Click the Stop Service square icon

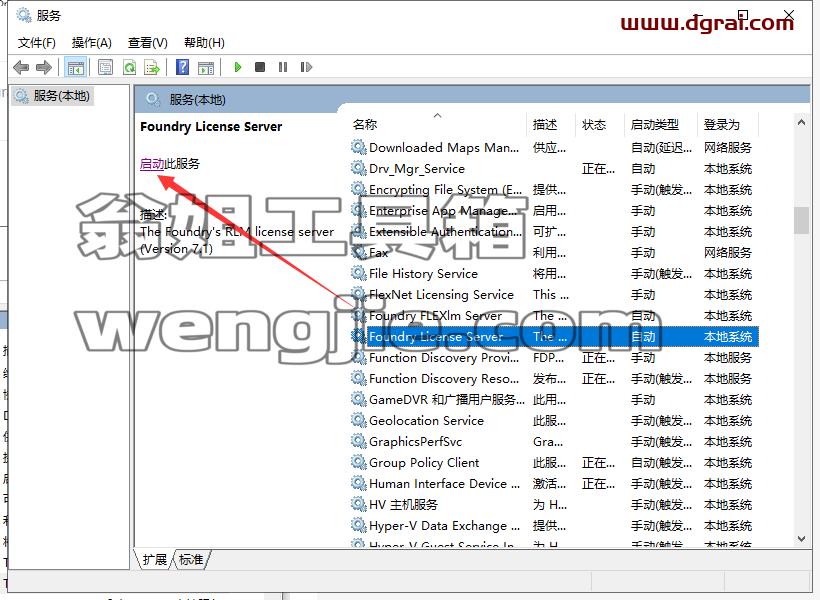click(260, 67)
